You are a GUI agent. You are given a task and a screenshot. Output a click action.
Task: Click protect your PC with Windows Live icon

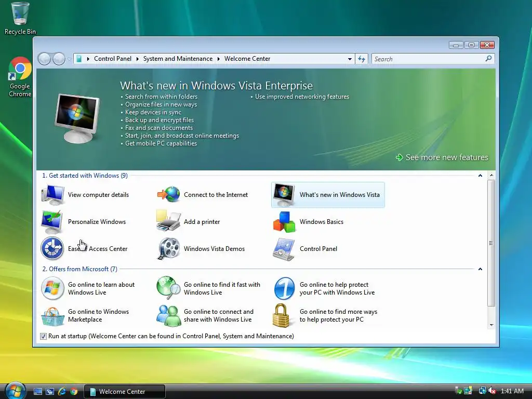coord(284,288)
